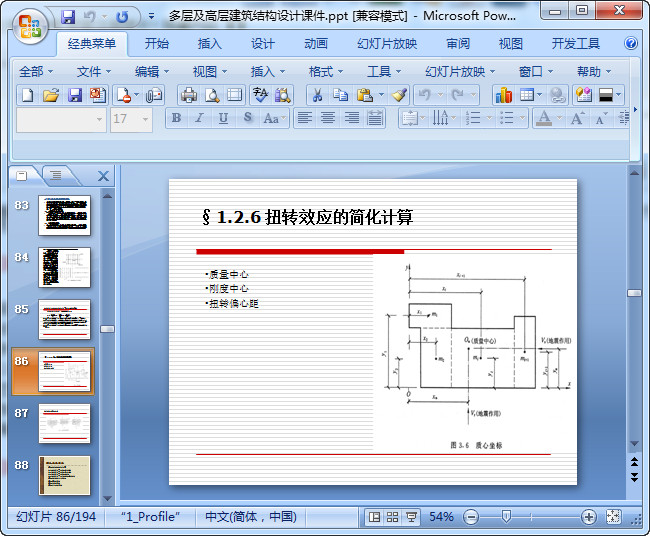Click the zoom in plus button
This screenshot has height=536, width=650.
[x=589, y=517]
